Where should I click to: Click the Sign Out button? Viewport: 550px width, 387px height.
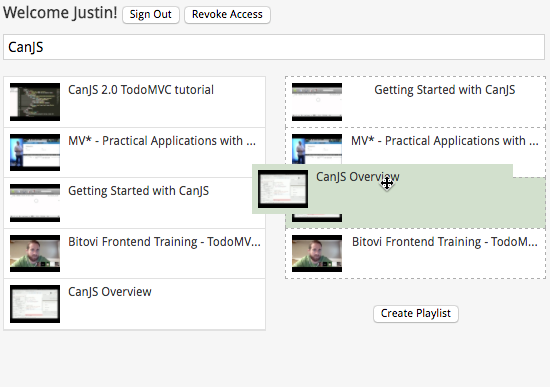[151, 15]
